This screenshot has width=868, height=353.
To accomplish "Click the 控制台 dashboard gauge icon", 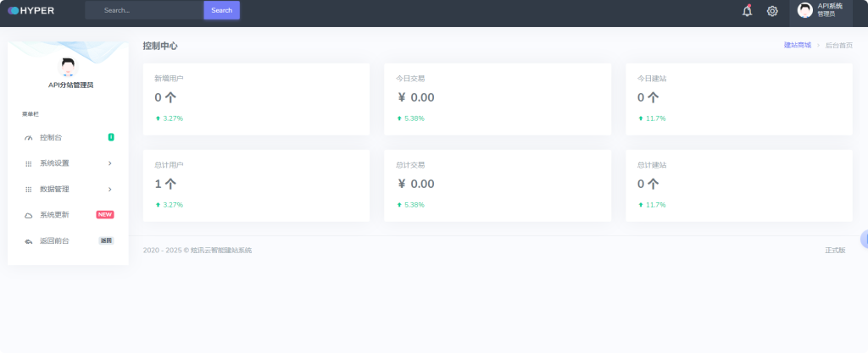I will click(28, 137).
